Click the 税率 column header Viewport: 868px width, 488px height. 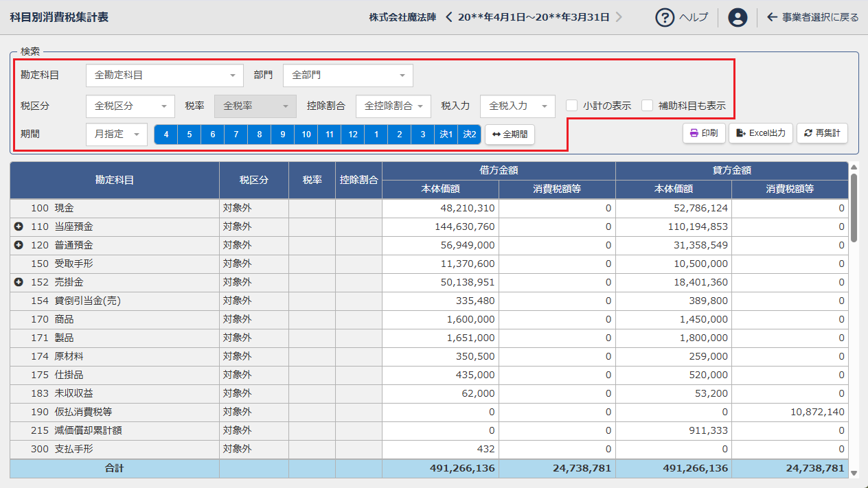(x=312, y=181)
